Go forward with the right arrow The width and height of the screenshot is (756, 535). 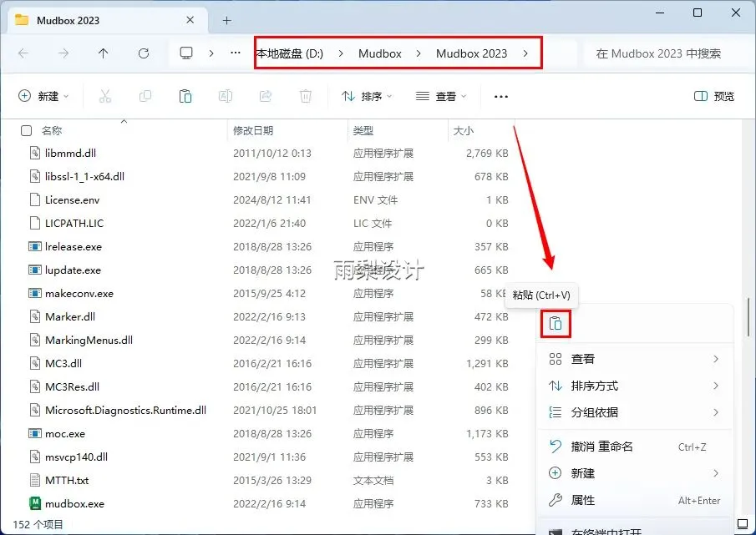pos(63,53)
